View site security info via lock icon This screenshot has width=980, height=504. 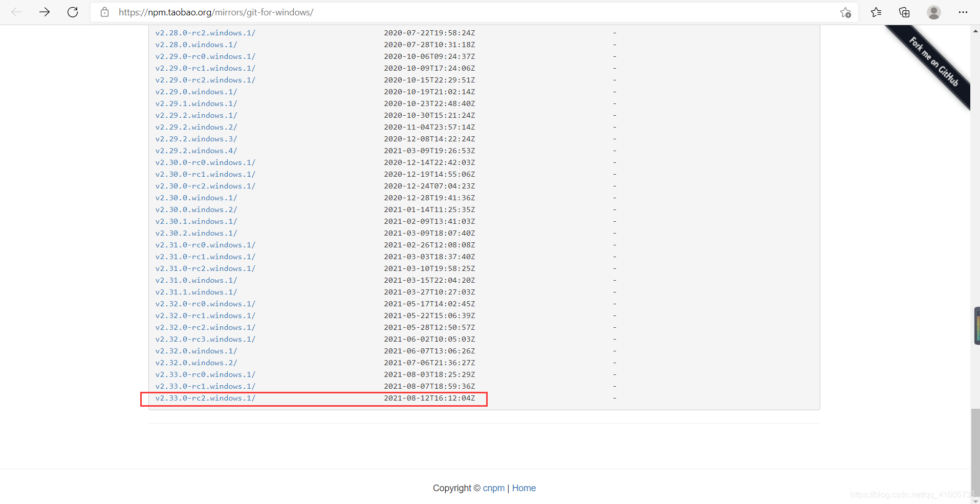tap(104, 12)
